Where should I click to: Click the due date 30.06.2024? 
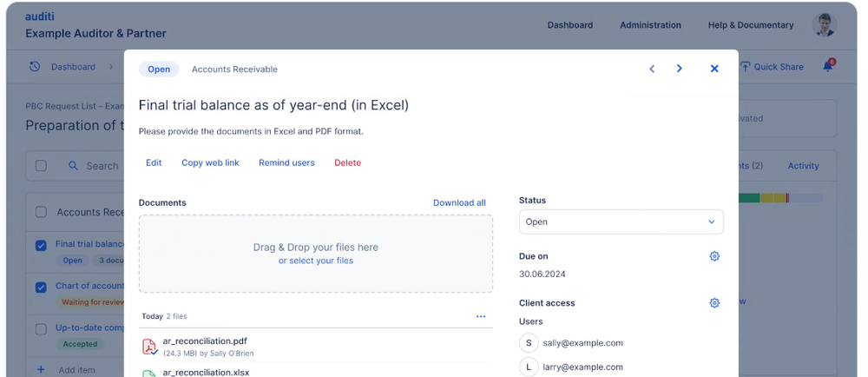tap(542, 274)
